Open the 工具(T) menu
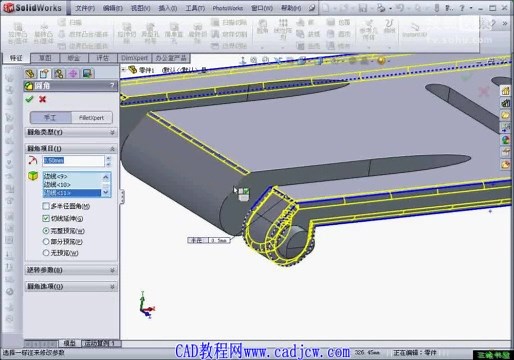Viewport: 514px width, 360px height. [195, 8]
